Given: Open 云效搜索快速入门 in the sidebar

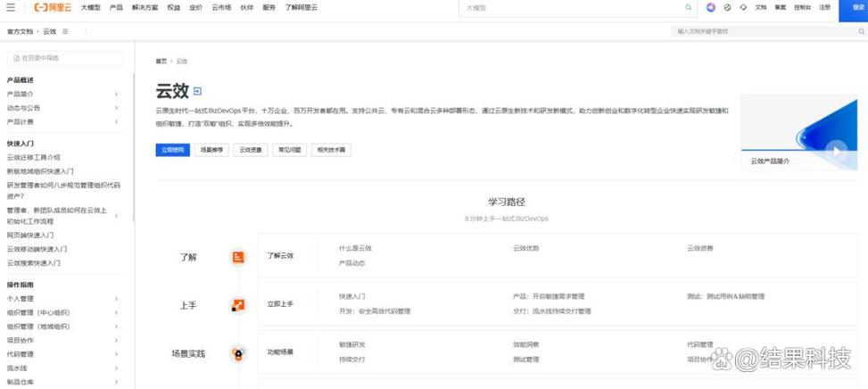Looking at the screenshot, I should (x=34, y=263).
